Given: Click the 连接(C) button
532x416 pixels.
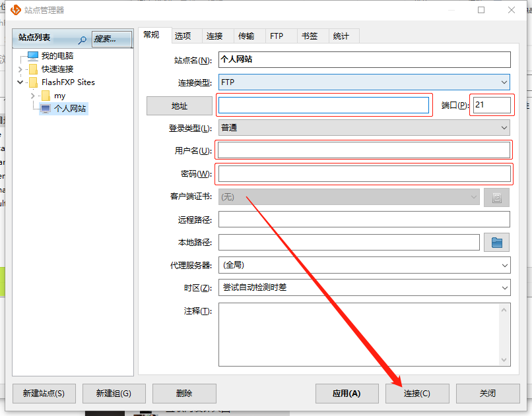Looking at the screenshot, I should pos(417,394).
